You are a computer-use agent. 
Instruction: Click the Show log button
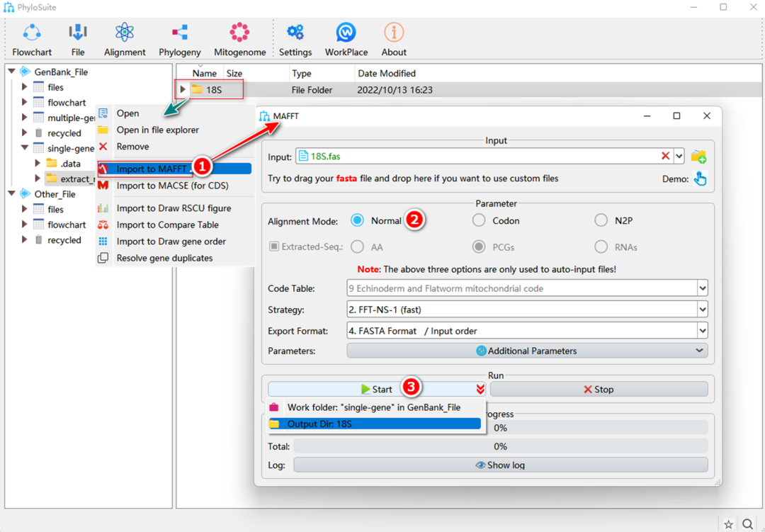pyautogui.click(x=500, y=465)
